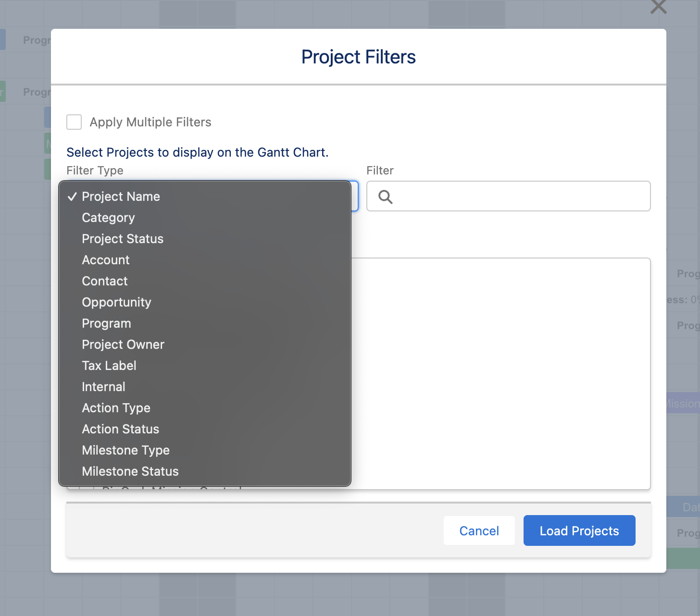Select Category as the filter type

pyautogui.click(x=108, y=217)
